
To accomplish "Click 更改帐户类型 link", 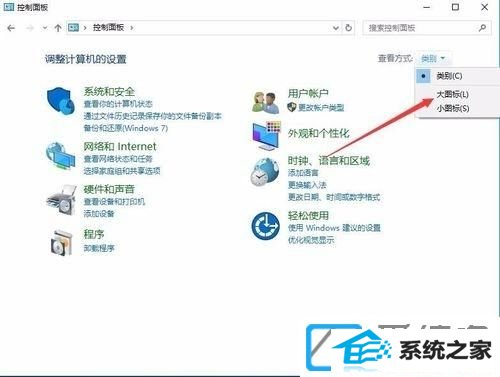I will [321, 107].
